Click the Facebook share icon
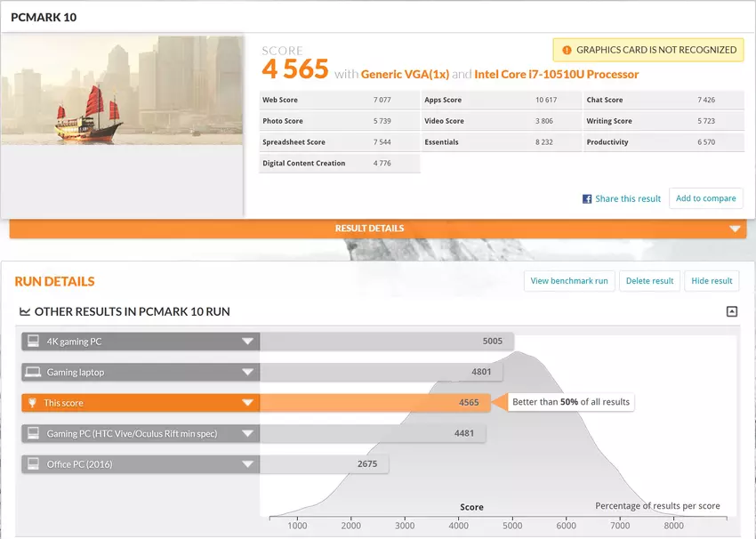 587,199
